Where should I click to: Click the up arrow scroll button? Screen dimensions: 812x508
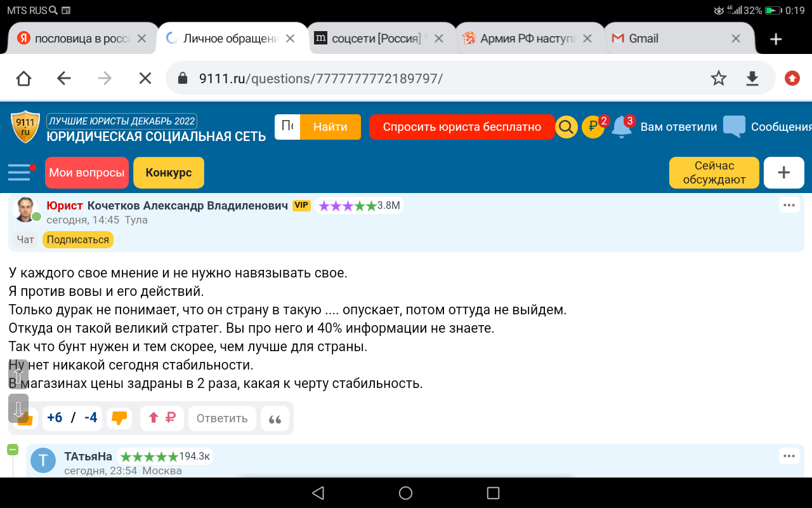tap(18, 373)
